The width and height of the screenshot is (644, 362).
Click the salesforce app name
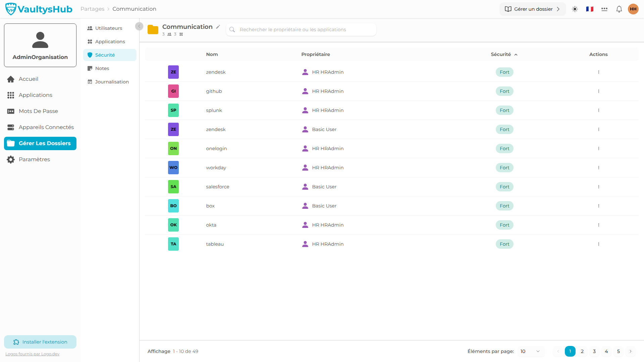click(x=218, y=187)
